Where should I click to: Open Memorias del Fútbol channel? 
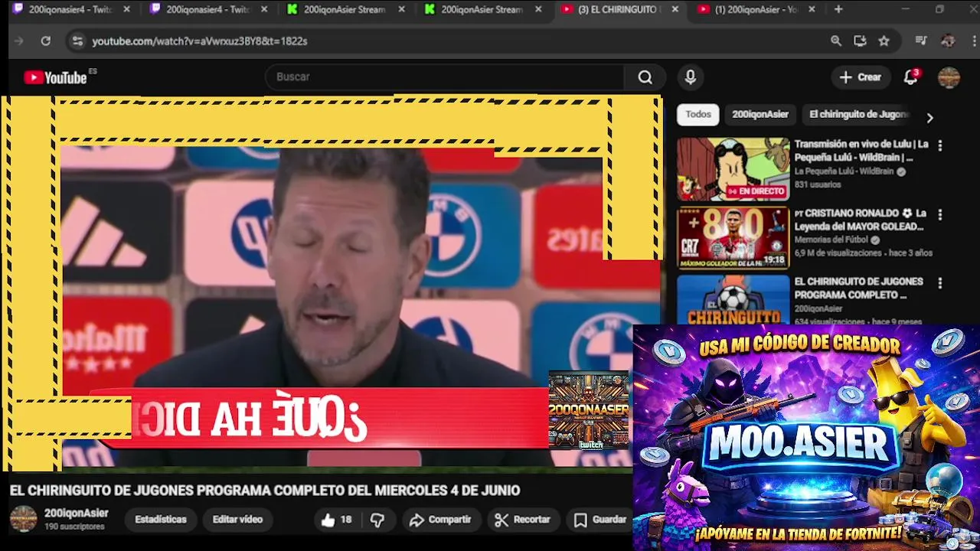pos(832,240)
